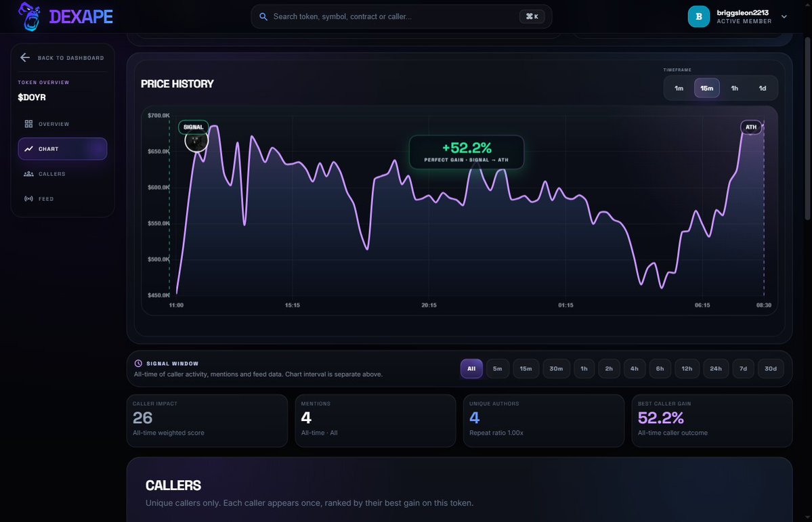Select the 15m chart timeframe
Image resolution: width=812 pixels, height=522 pixels.
[707, 88]
